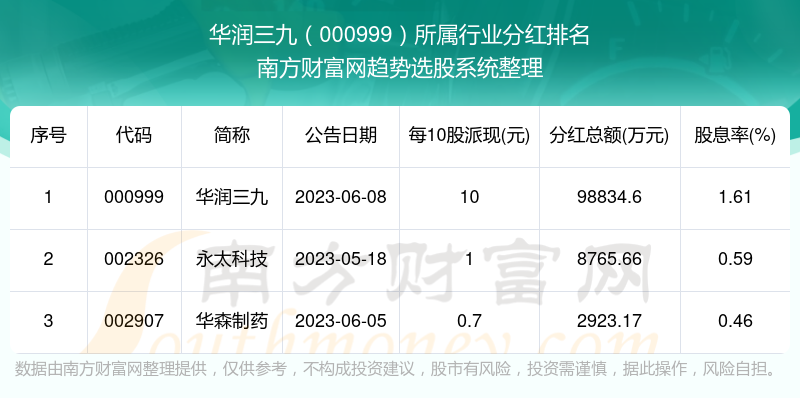
Task: Click the yield value 0.46
Action: [x=735, y=321]
